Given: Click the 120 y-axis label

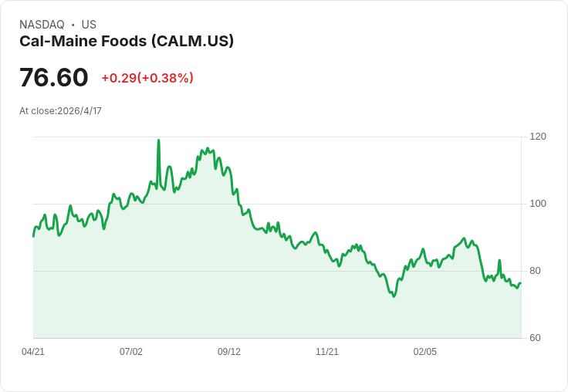Looking at the screenshot, I should 538,137.
